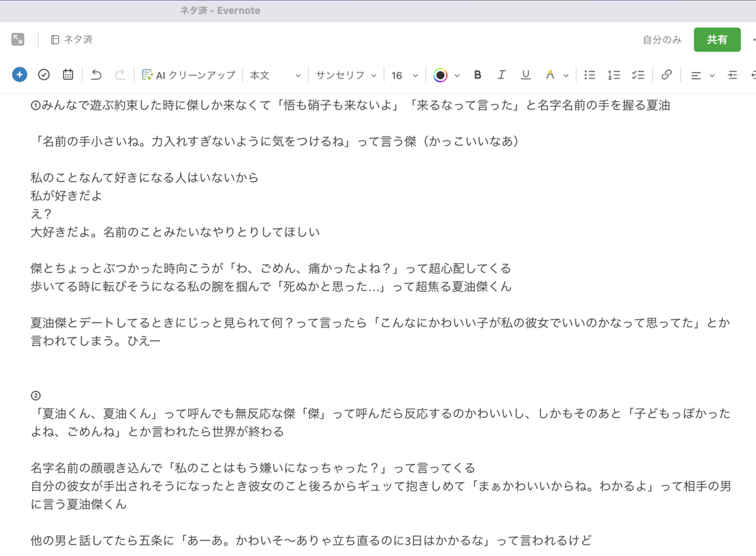
Task: Insert a hyperlink with the link icon
Action: click(667, 75)
